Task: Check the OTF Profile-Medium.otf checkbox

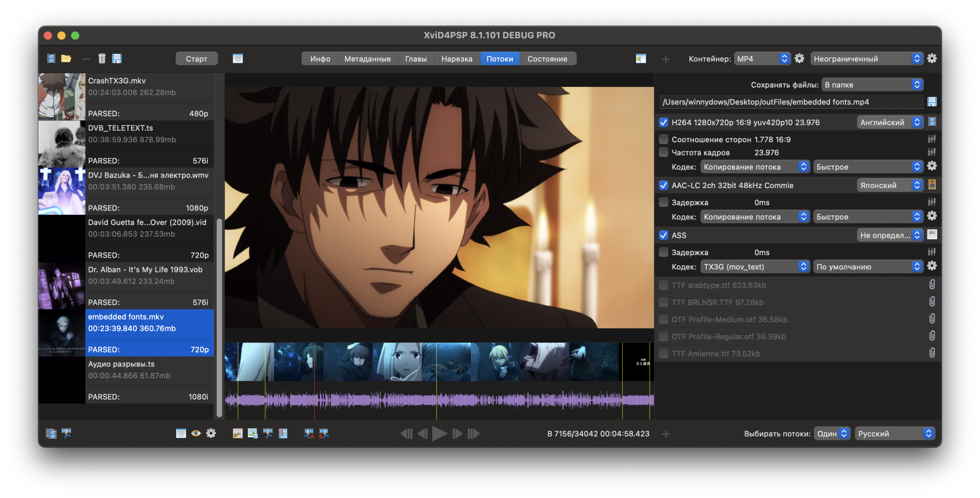Action: pyautogui.click(x=663, y=319)
